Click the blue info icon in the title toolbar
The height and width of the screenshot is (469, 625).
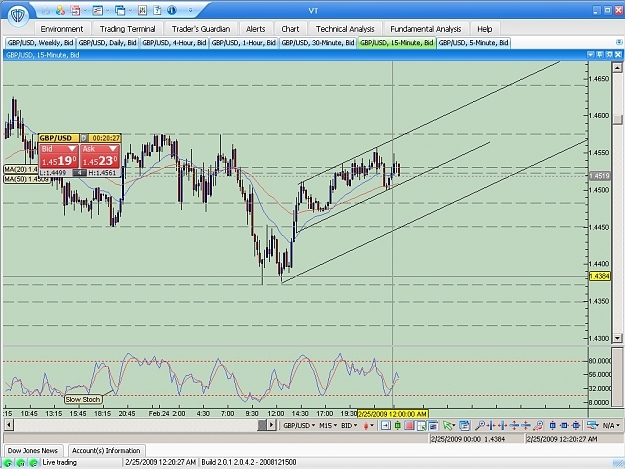tap(172, 10)
